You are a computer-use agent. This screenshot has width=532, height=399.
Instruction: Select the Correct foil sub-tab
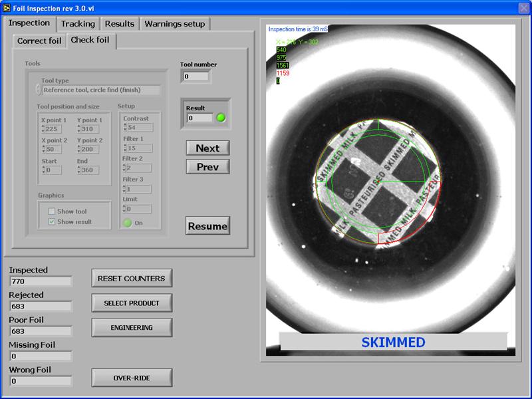[39, 41]
